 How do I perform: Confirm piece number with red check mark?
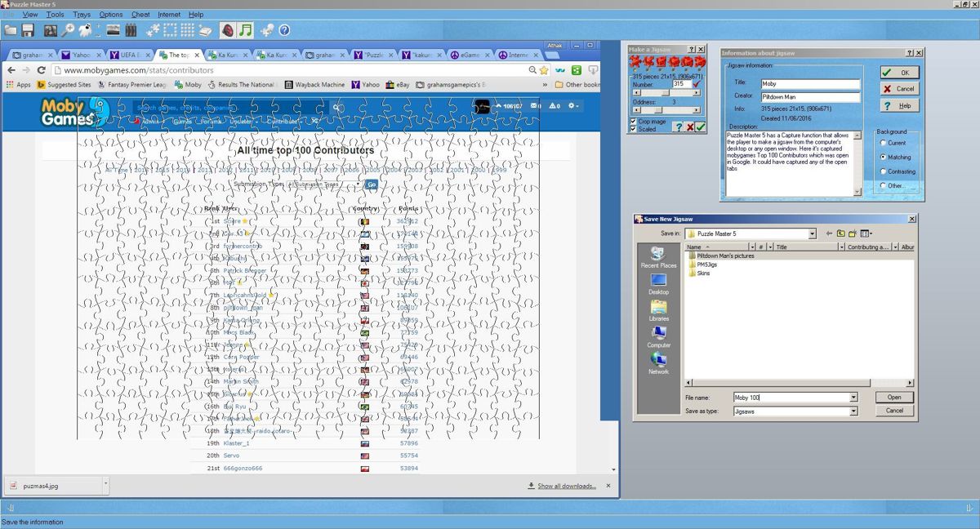697,83
